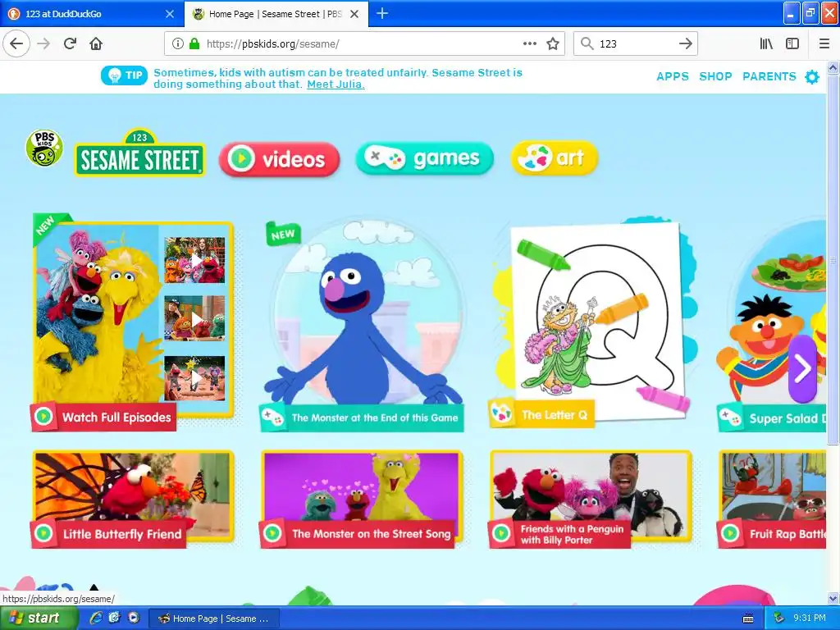
Task: Play the top episode thumbnail in Full Episodes card
Action: [x=194, y=260]
